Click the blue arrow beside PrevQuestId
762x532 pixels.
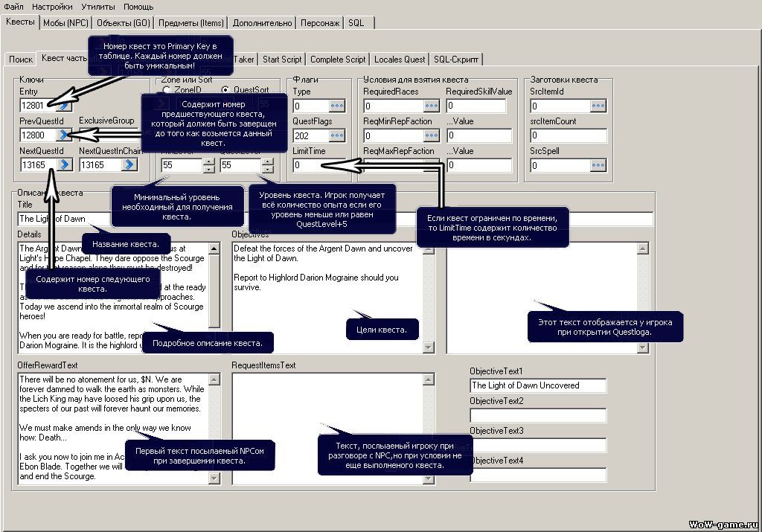pyautogui.click(x=64, y=135)
